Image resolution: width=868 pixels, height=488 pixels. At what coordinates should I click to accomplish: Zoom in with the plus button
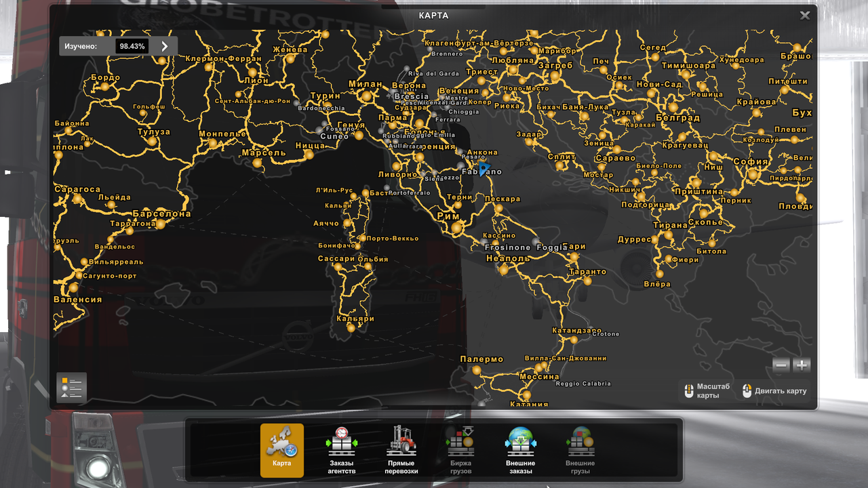802,365
